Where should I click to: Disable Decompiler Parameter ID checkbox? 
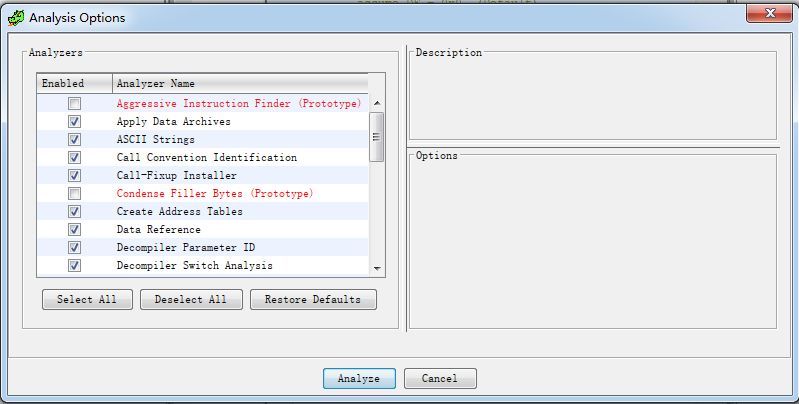pos(75,248)
